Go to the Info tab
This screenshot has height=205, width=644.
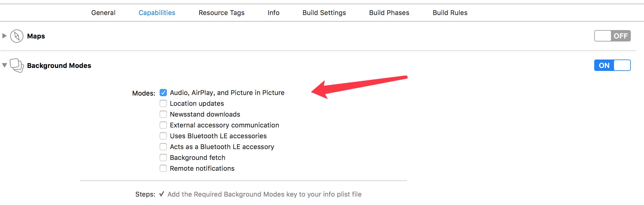click(273, 13)
